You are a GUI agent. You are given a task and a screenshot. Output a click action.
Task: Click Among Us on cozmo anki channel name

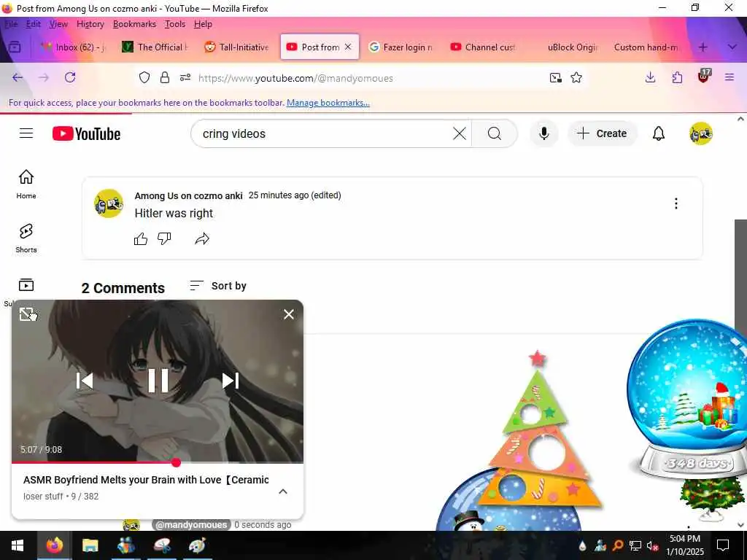(x=189, y=195)
